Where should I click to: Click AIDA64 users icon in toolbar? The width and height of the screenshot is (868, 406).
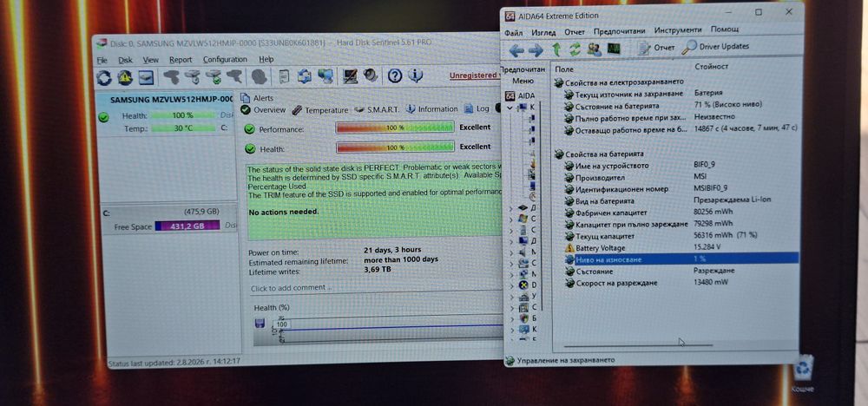[x=594, y=49]
